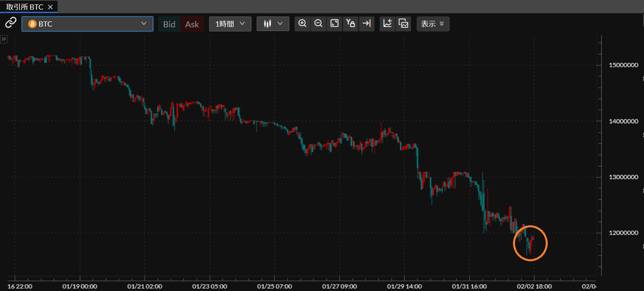Toggle the Ask price button
The width and height of the screenshot is (644, 291).
pos(192,24)
